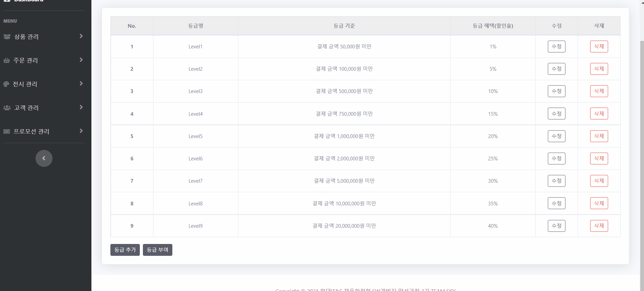Edit Level5 using its 수정 button

(556, 136)
